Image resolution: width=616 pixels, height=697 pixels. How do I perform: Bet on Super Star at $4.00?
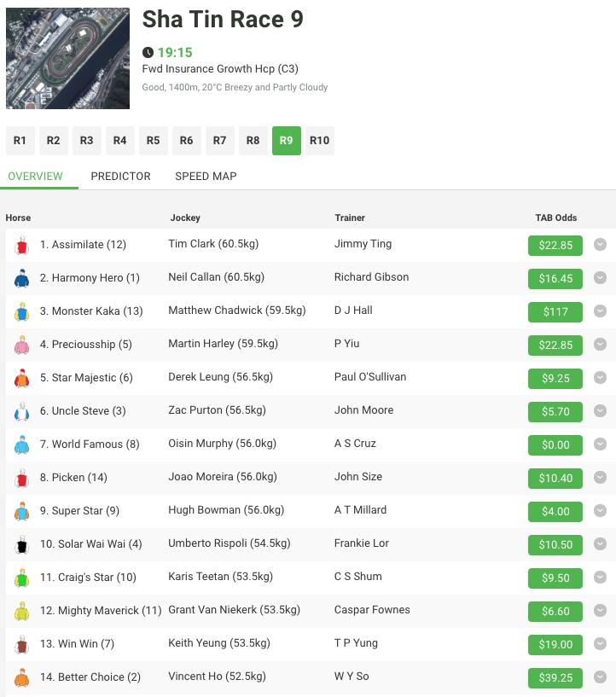(555, 512)
